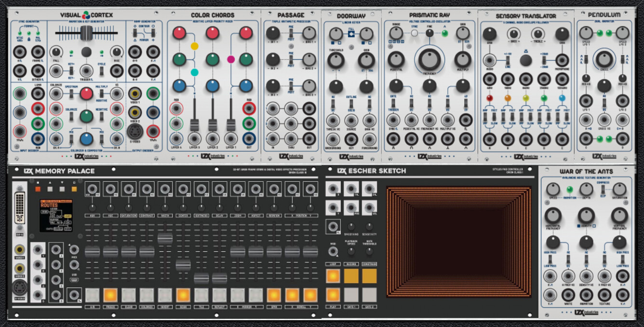Click the FALL knob on Visual Cortex
The image size is (644, 327).
[x=56, y=52]
